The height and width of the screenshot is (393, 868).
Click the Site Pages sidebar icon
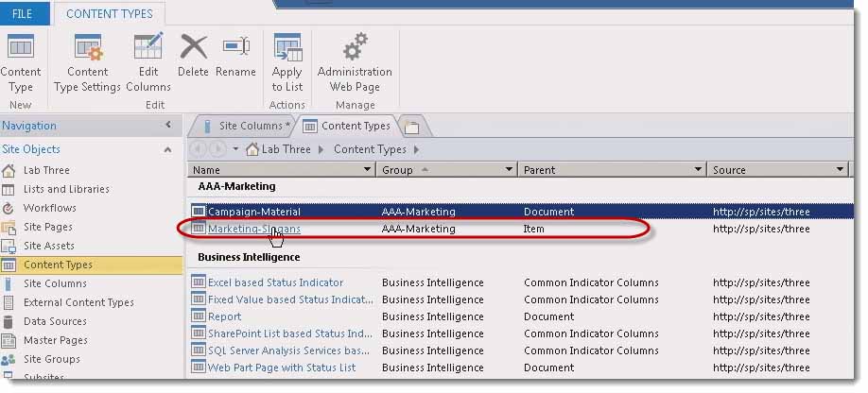click(x=9, y=227)
